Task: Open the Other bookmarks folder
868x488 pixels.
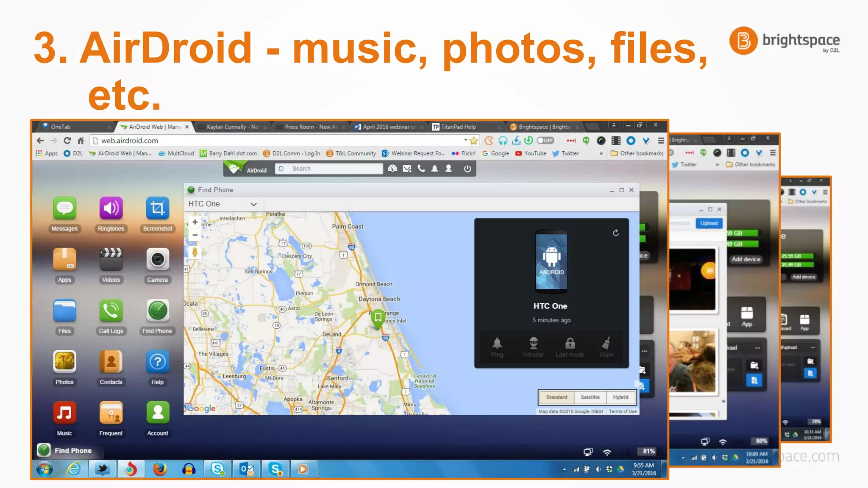Action: tap(637, 153)
